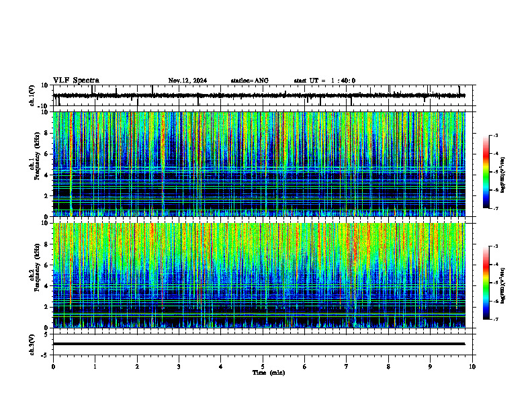The image size is (532, 411).
Task: Click the "4" kHz tick on ch.2 spectrogram
Action: (x=46, y=286)
